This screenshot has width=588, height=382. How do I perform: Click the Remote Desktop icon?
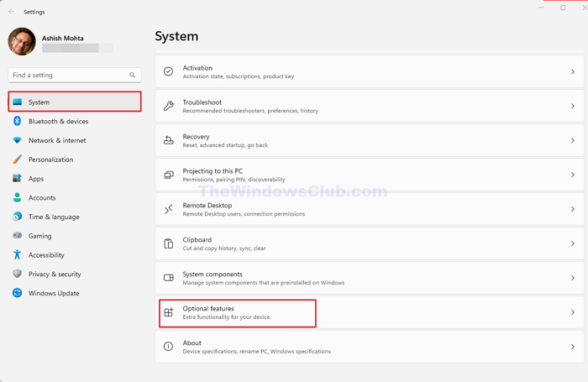[x=168, y=209]
